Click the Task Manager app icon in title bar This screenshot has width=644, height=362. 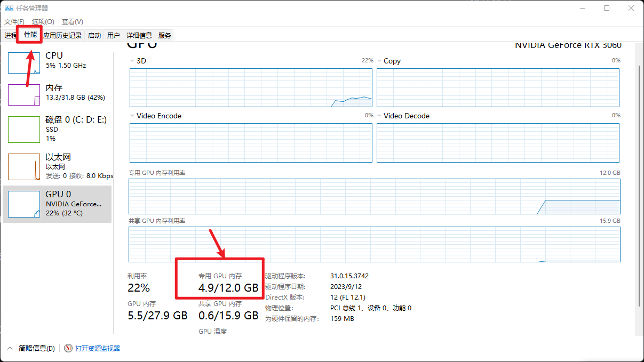pyautogui.click(x=9, y=8)
